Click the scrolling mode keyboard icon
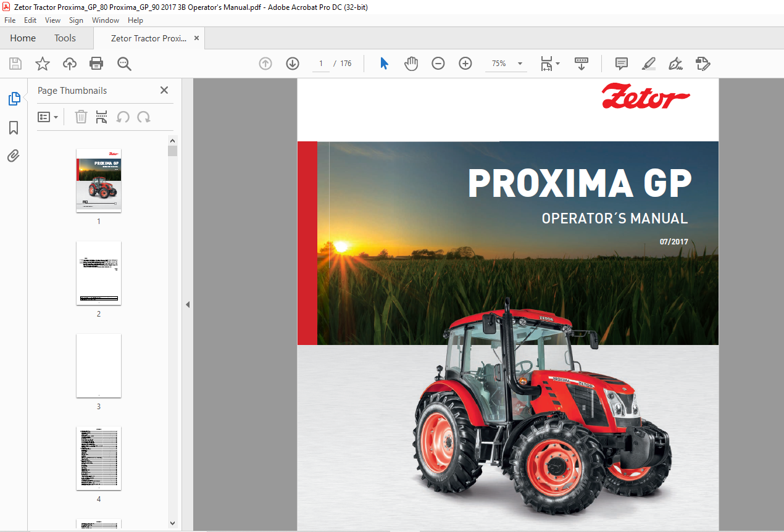Viewport: 784px width, 532px height. [x=582, y=64]
